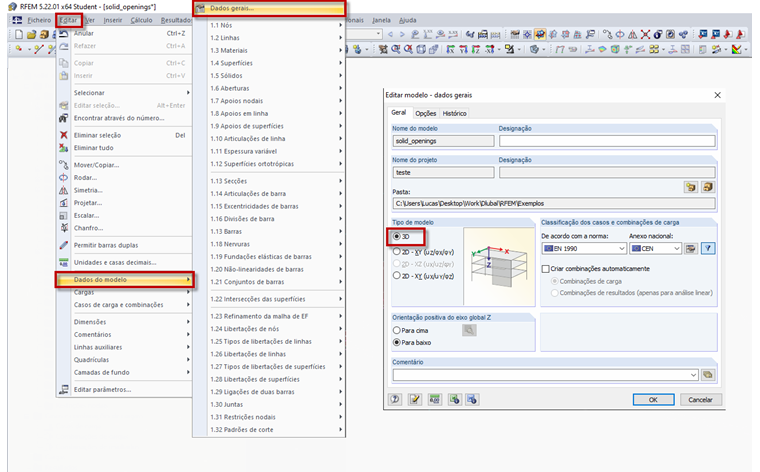Click the edit comment note icon in the dialog
The width and height of the screenshot is (760, 472).
[x=415, y=399]
